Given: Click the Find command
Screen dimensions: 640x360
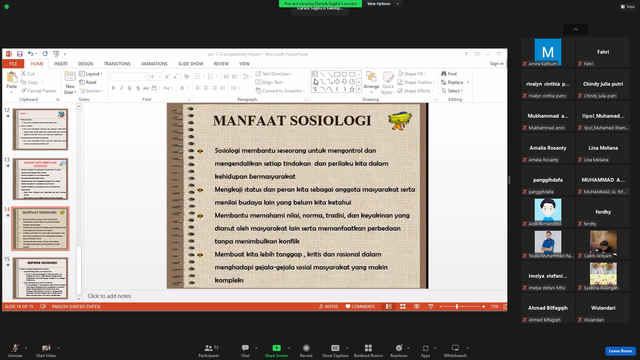Looking at the screenshot, I should 449,73.
